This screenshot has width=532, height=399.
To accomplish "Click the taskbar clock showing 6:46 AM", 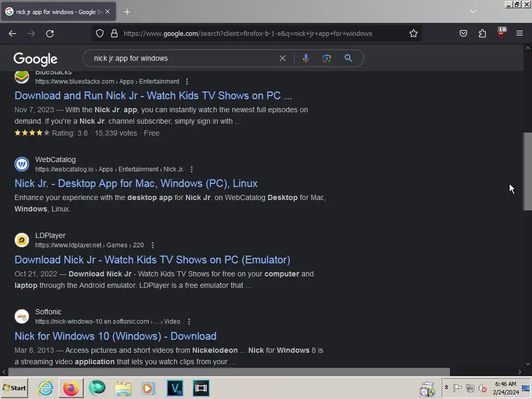I will 506,388.
